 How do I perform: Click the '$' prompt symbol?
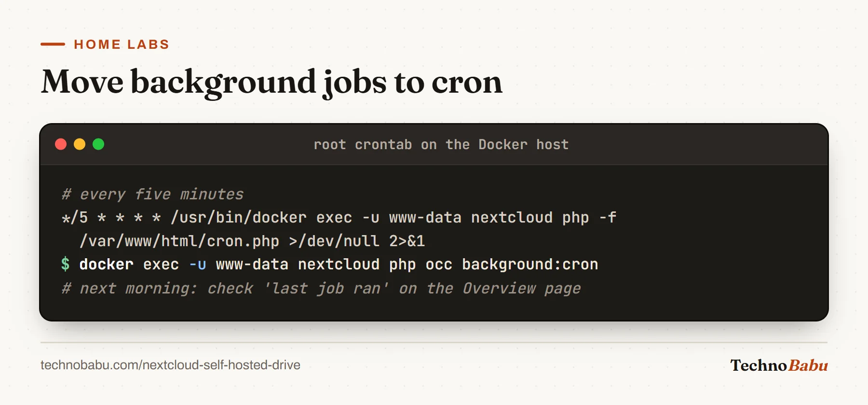pos(66,264)
